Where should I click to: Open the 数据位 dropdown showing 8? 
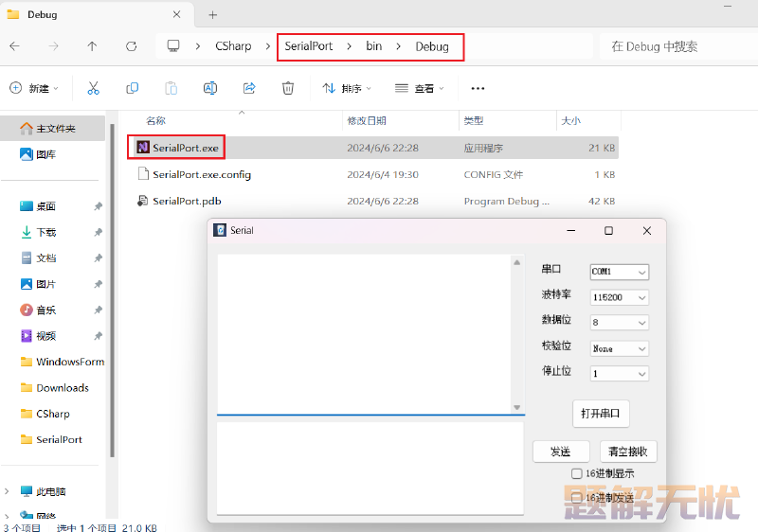click(620, 323)
